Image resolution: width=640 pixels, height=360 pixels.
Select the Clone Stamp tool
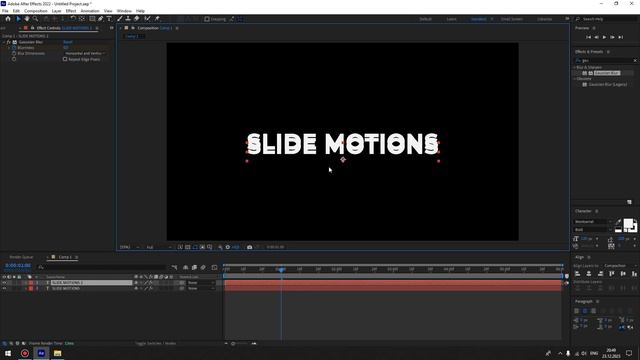point(128,19)
